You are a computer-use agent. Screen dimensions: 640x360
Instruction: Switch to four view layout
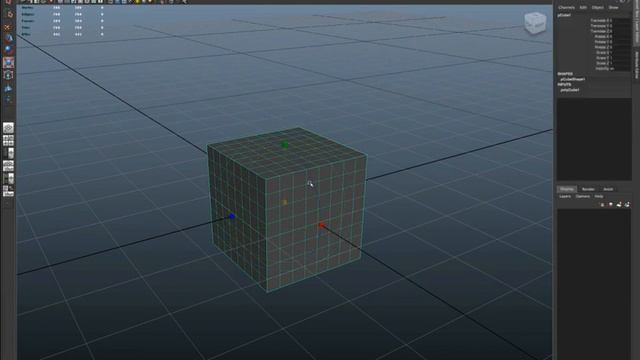pos(9,140)
